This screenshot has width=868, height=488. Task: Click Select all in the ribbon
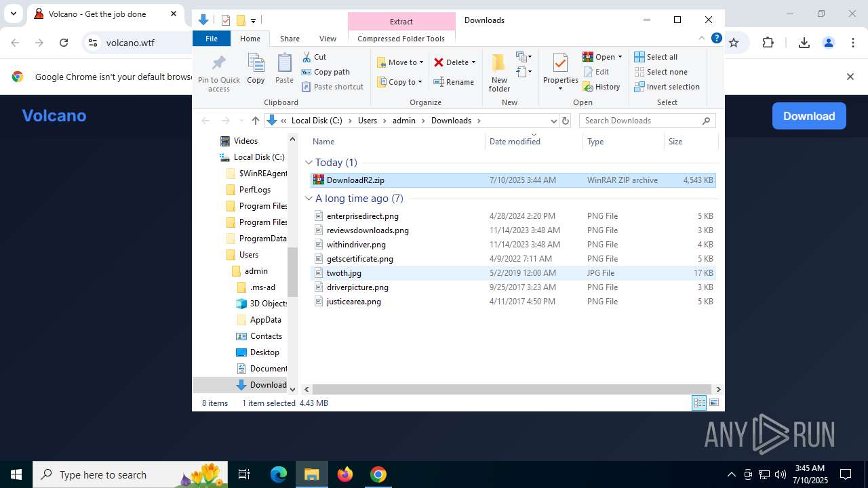point(656,57)
